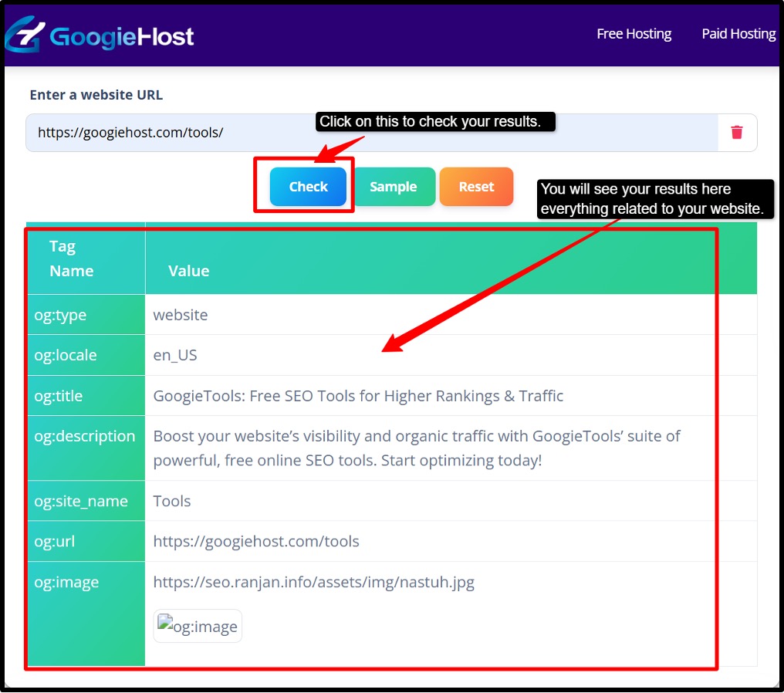784x693 pixels.
Task: Click the broken og:image thumbnail
Action: [198, 626]
